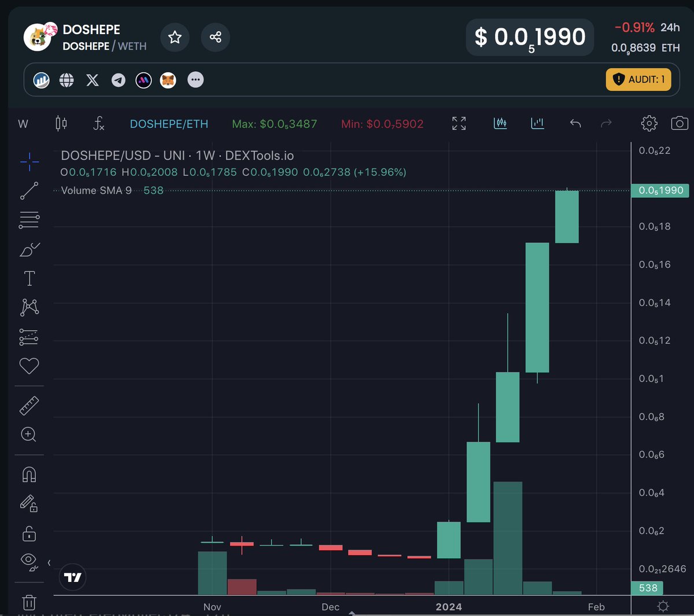Click the TradingView logo
Screen dimensions: 694x616
(73, 577)
